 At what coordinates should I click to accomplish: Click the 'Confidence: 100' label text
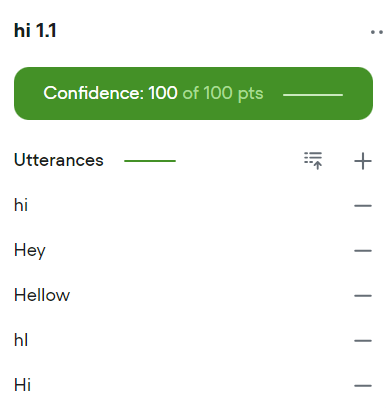[x=110, y=93]
